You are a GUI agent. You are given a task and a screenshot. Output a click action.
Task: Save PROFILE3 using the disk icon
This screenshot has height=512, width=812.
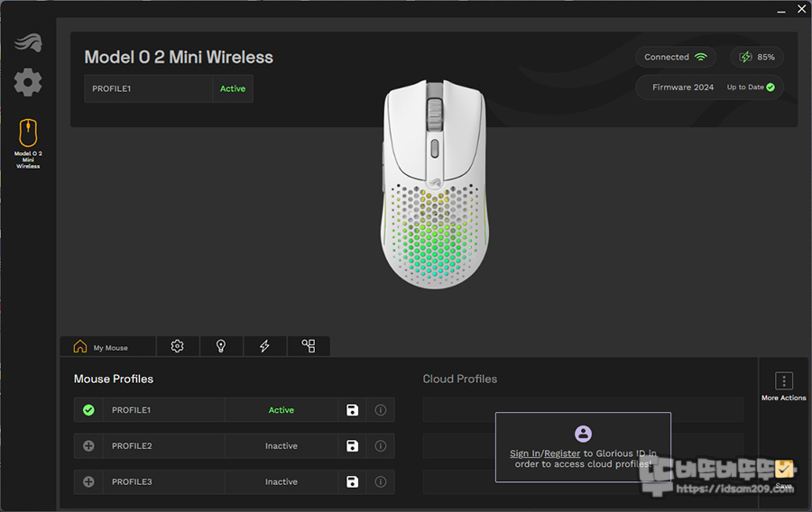pyautogui.click(x=352, y=482)
